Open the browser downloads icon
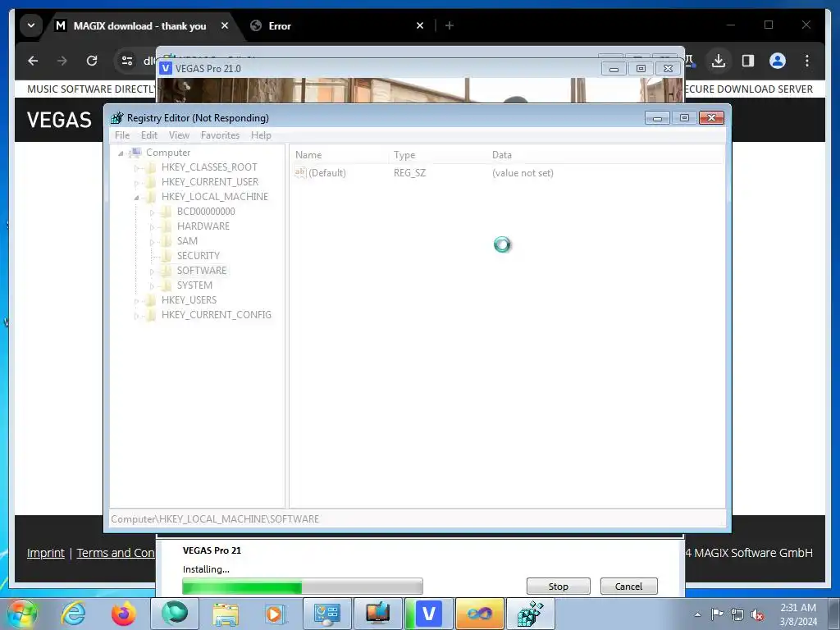This screenshot has height=630, width=840. pos(719,61)
